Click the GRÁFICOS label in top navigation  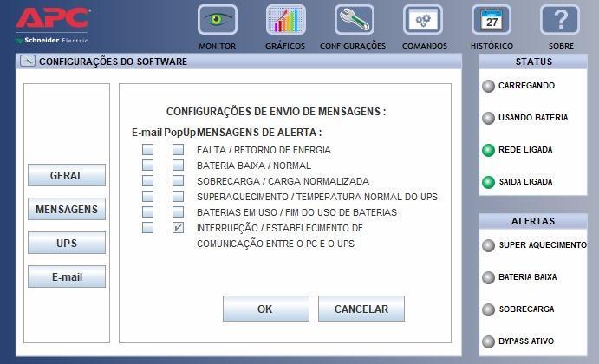coord(285,46)
